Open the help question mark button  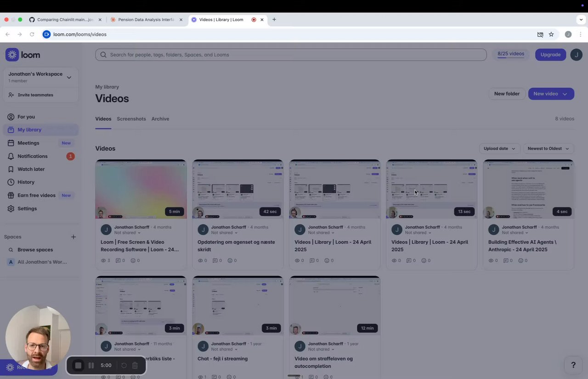click(573, 365)
